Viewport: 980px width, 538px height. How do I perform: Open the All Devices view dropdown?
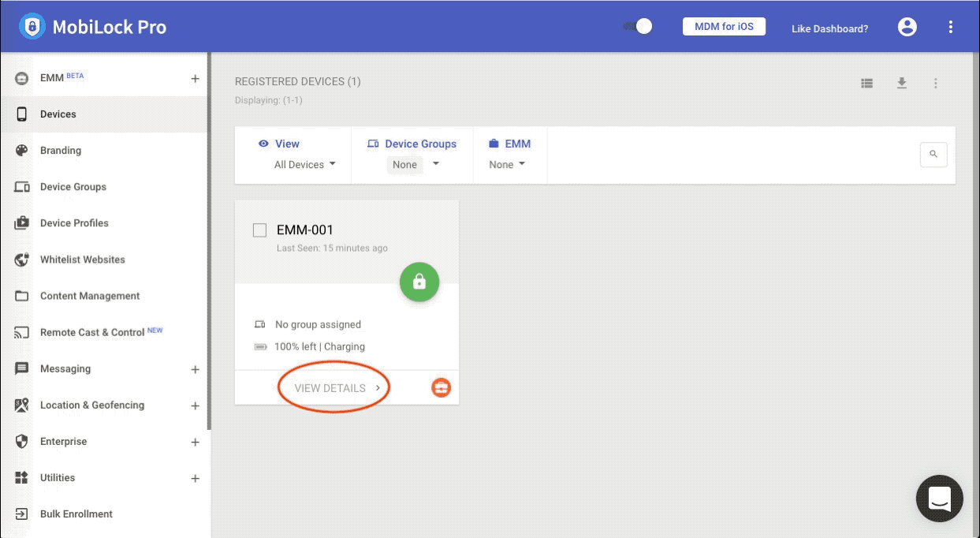coord(305,165)
